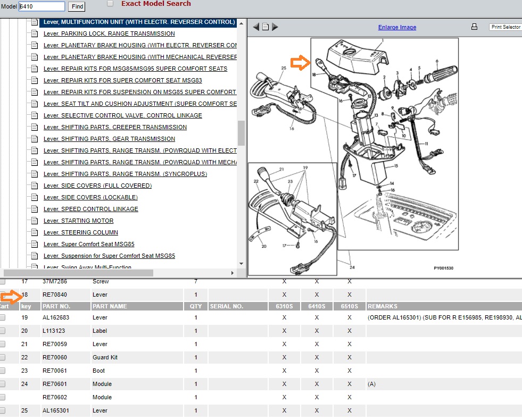Screen dimensions: 522x420
Task: Click document icon beside REPAIR KITS FOR MSG85/MSG95
Action: click(x=35, y=69)
